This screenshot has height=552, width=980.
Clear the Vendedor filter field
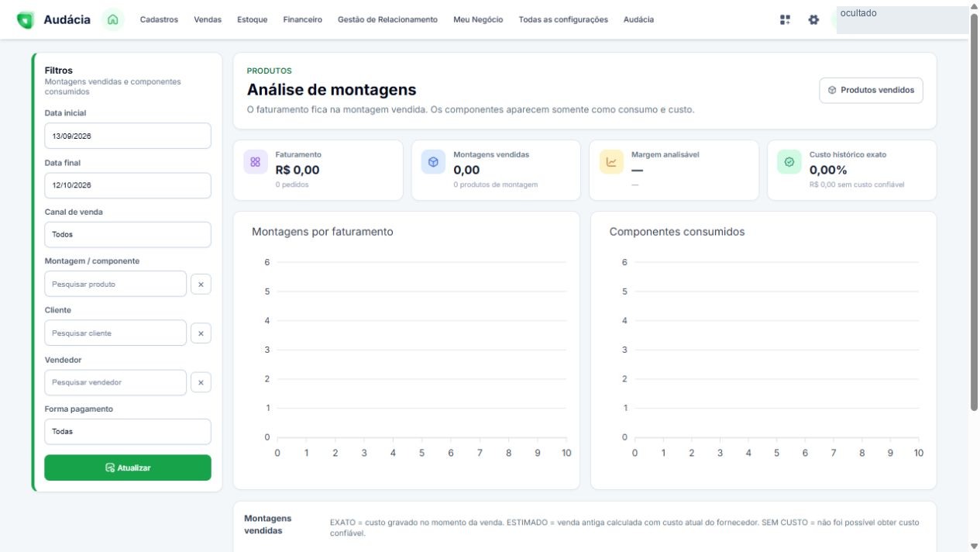coord(201,382)
